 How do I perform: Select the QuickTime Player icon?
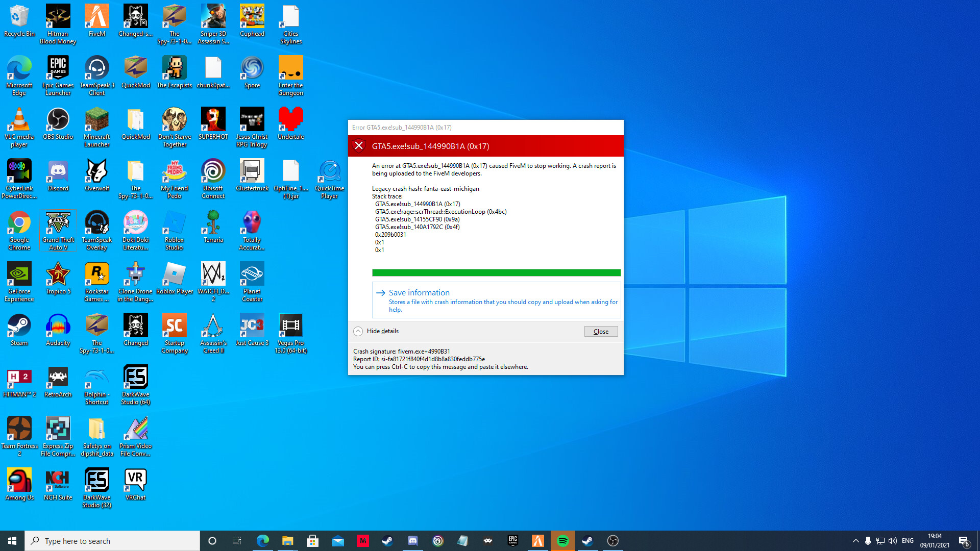[330, 179]
